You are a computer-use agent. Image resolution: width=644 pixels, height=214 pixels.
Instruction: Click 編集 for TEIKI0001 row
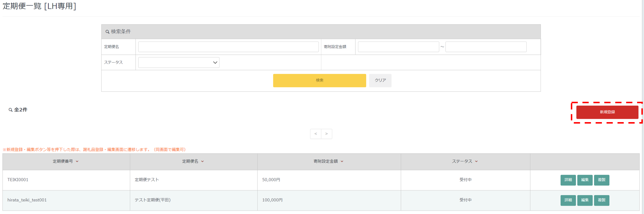point(585,180)
